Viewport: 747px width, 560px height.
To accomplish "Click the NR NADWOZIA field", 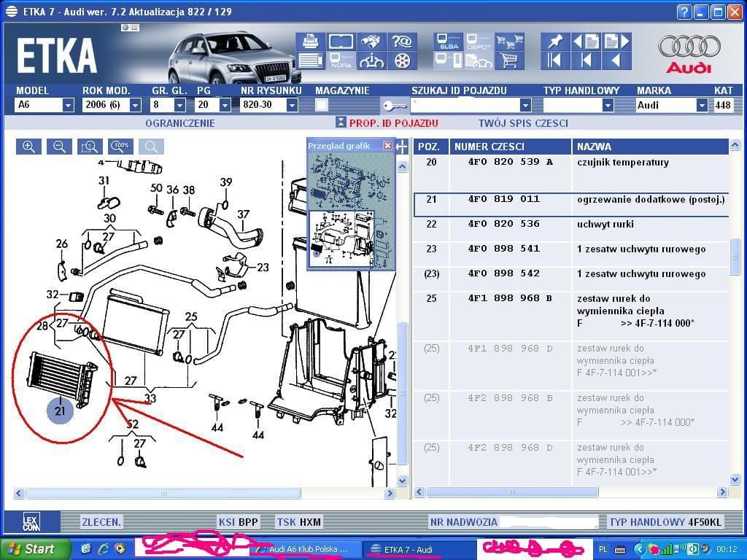I will (548, 522).
